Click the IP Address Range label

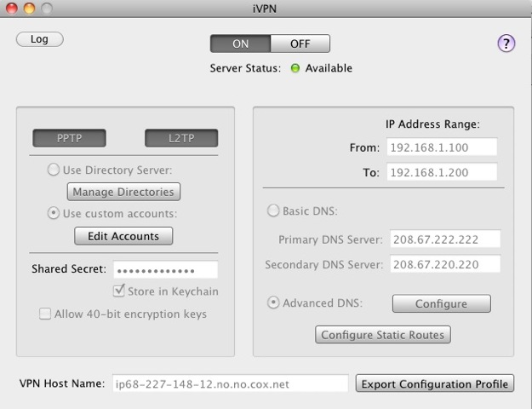click(432, 124)
